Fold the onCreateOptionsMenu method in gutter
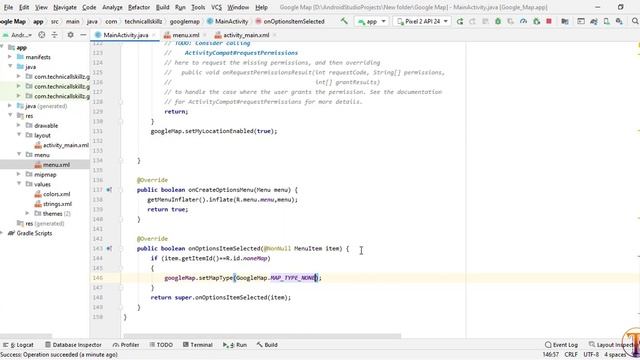The height and width of the screenshot is (360, 640). (x=121, y=190)
